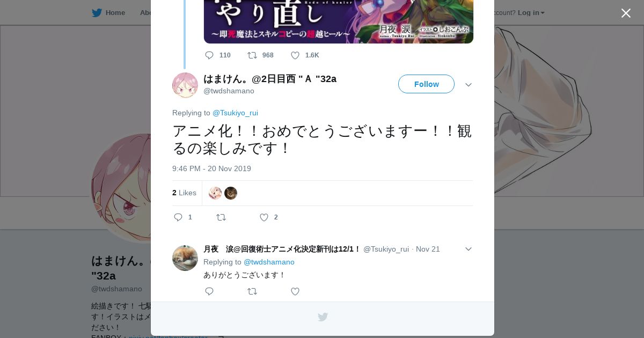Like the main tweet with heart icon
The image size is (644, 338).
(264, 217)
